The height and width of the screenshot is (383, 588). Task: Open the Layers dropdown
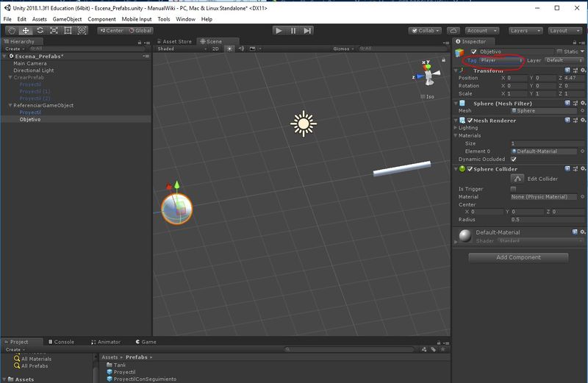(526, 31)
